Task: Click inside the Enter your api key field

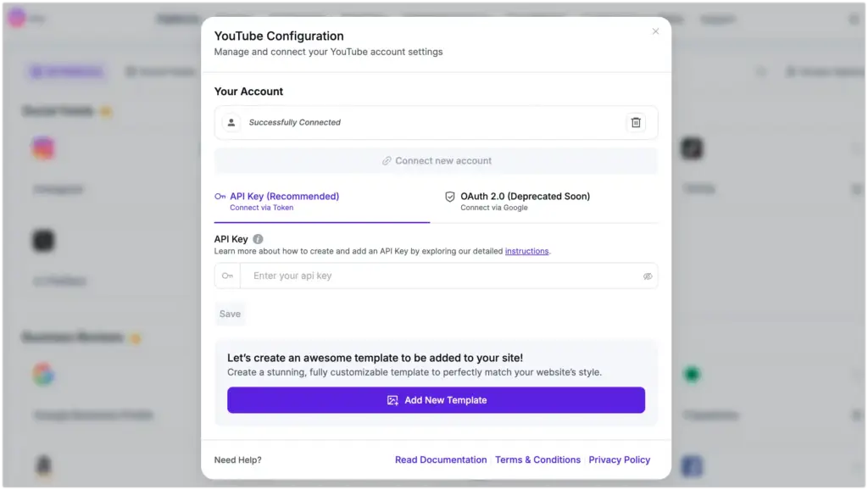Action: click(x=381, y=276)
